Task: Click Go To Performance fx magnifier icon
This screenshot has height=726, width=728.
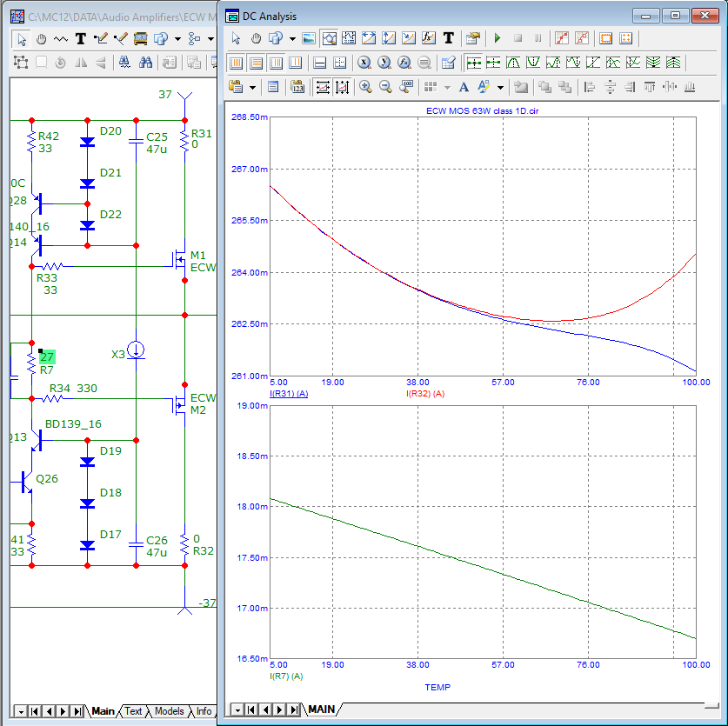Action: [x=404, y=63]
